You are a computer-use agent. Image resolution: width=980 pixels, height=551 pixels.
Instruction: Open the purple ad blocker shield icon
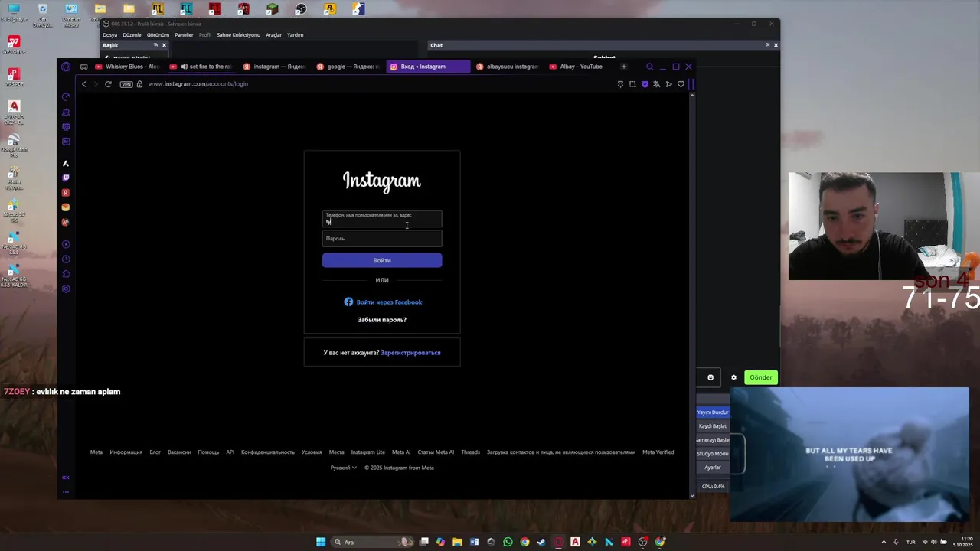click(645, 84)
